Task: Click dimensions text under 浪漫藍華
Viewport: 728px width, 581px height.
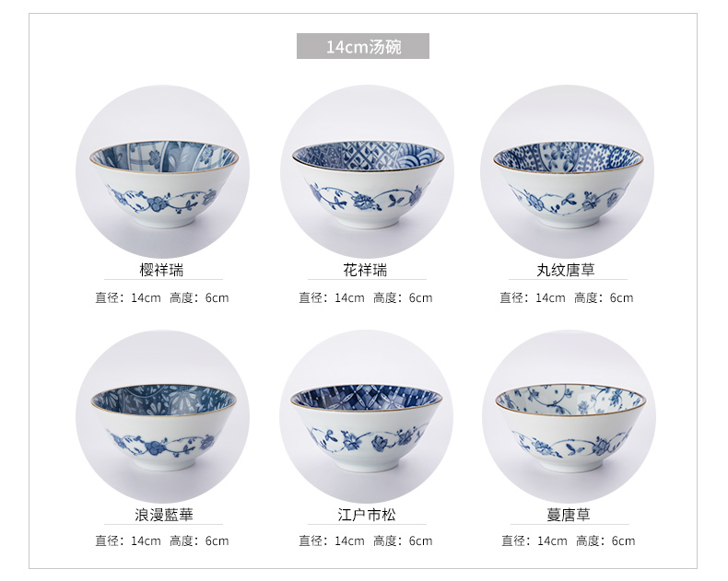Action: point(162,541)
